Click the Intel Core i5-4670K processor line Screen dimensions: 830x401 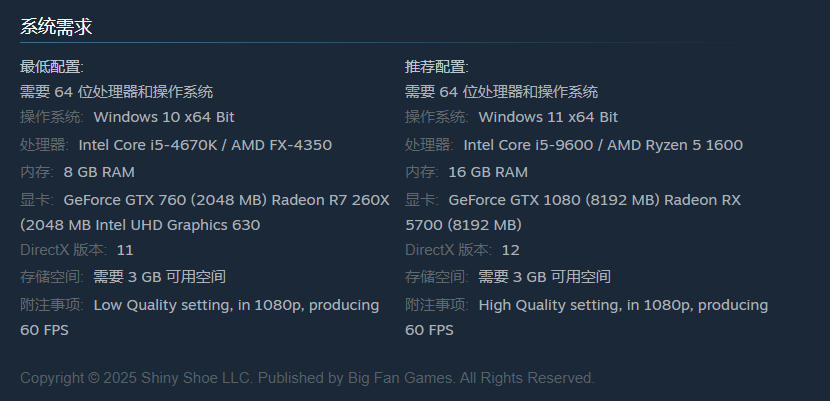point(205,145)
